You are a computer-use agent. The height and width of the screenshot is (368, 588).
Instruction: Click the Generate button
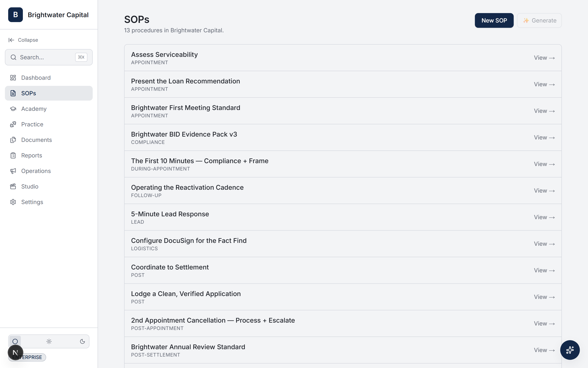(539, 20)
